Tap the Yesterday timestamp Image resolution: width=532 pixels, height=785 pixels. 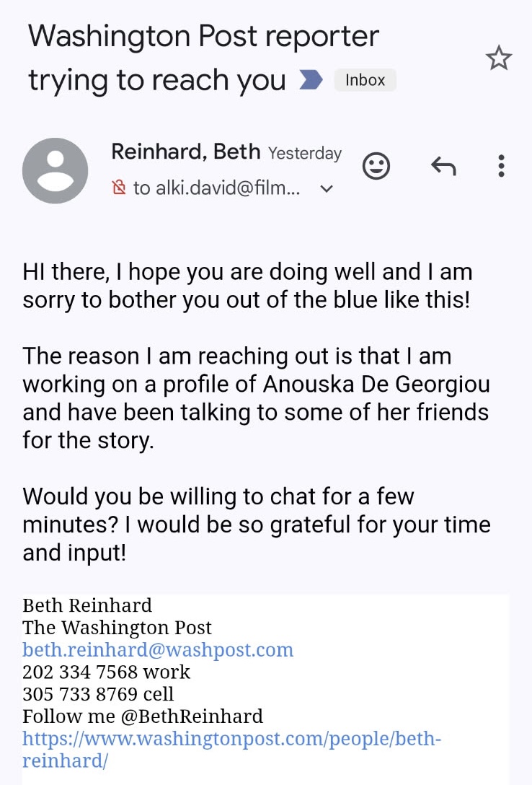point(304,153)
